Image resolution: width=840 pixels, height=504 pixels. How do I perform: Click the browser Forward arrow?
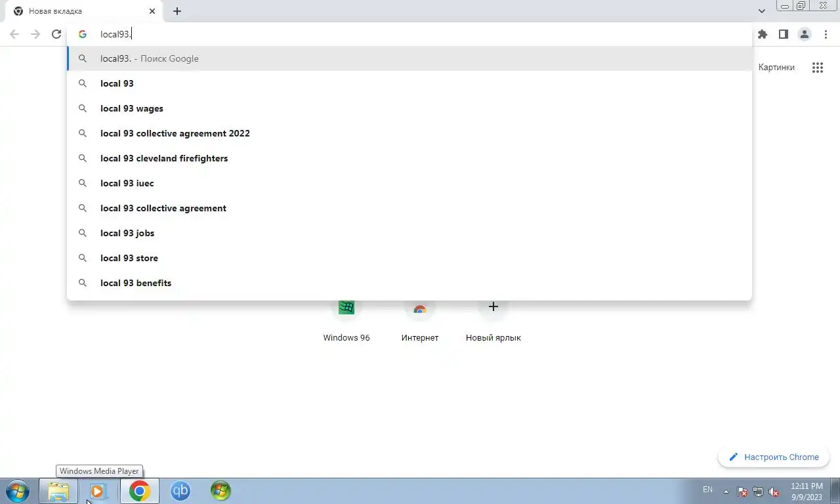35,34
